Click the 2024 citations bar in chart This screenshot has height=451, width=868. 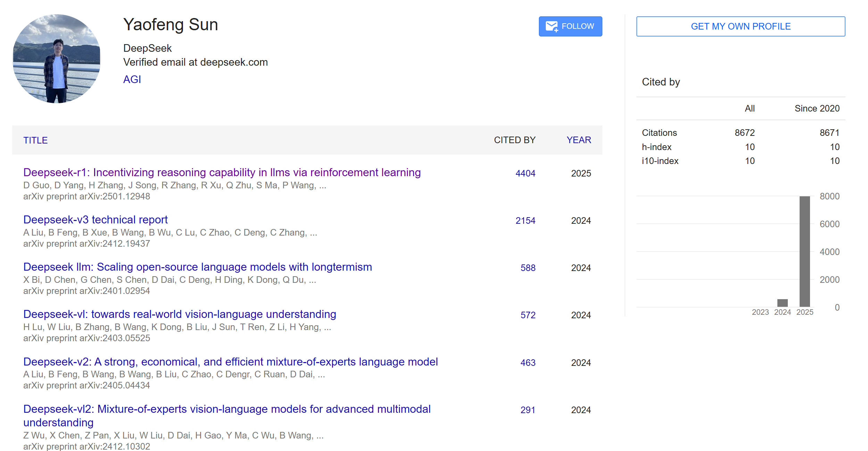[x=782, y=303]
